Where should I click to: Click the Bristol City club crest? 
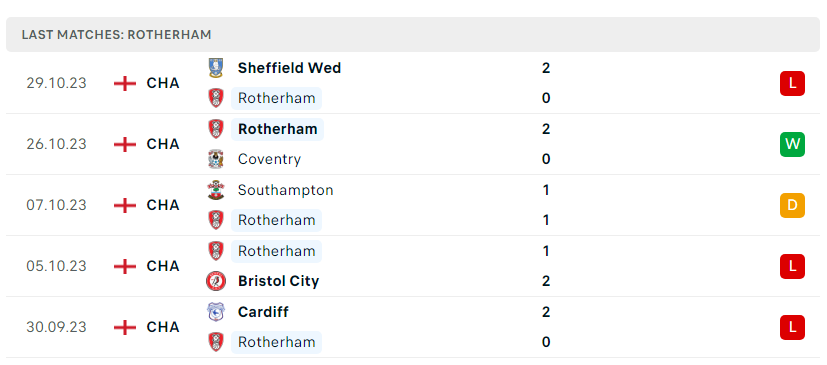coord(216,281)
